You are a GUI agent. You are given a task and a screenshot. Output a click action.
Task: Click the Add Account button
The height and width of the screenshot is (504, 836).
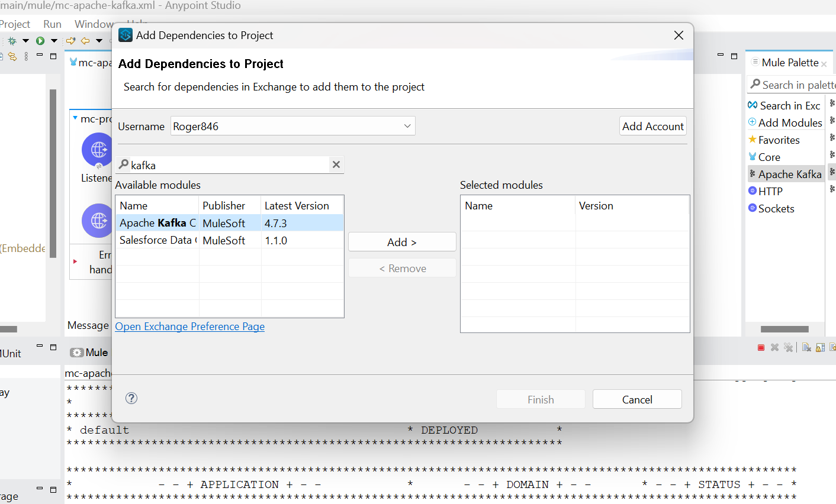point(652,126)
